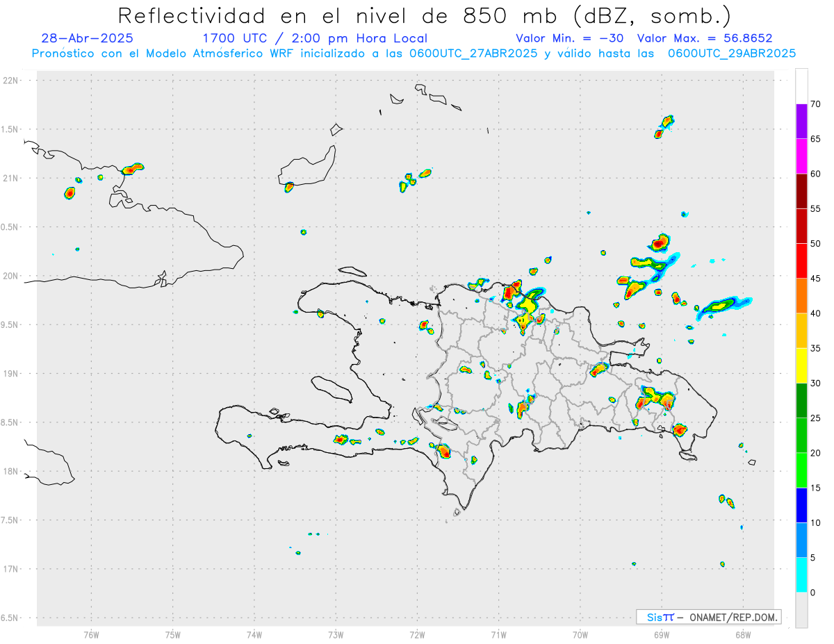The width and height of the screenshot is (834, 644).
Task: Click the bright green 15–20 dBZ colorbar segment
Action: (x=801, y=470)
